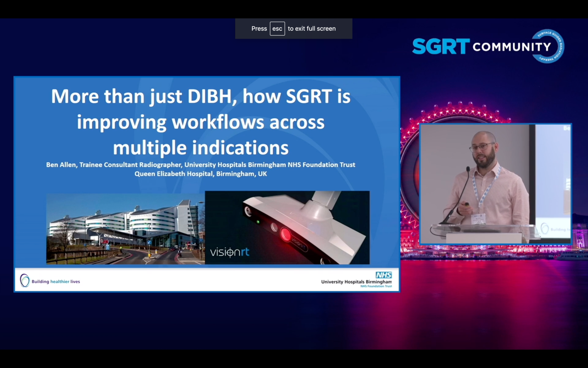Click the name badge on the speaker's lanyard
The height and width of the screenshot is (368, 588).
(478, 220)
